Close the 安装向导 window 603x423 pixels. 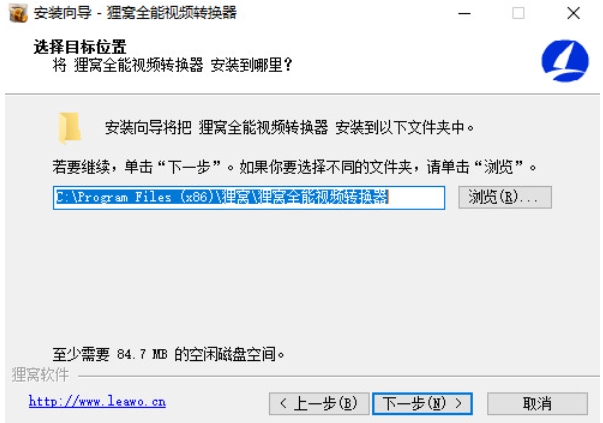pos(573,13)
